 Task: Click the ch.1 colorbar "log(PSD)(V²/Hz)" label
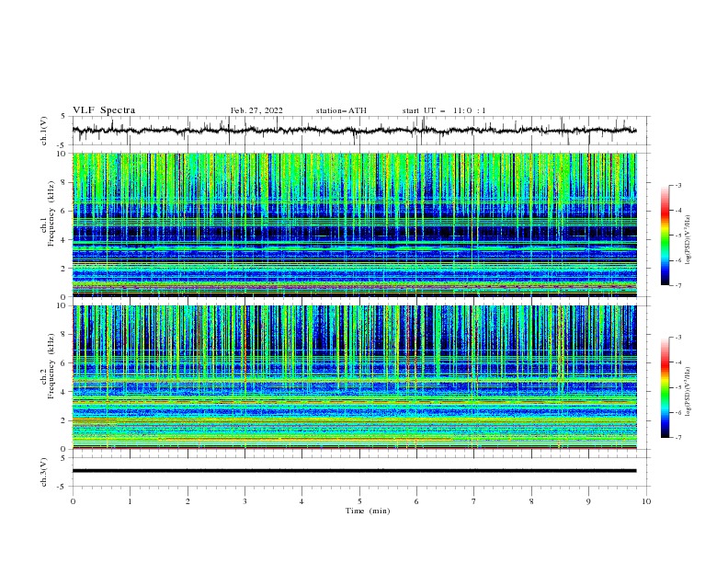point(688,240)
